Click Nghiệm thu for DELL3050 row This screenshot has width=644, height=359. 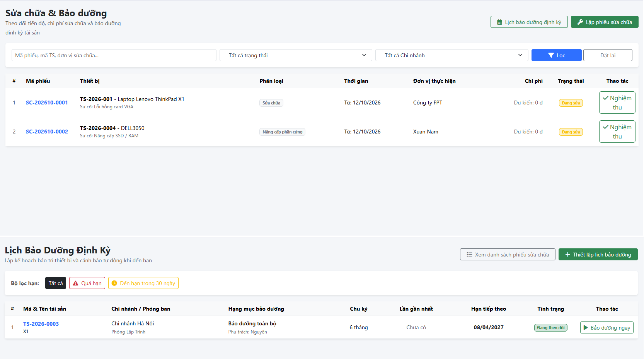(617, 132)
